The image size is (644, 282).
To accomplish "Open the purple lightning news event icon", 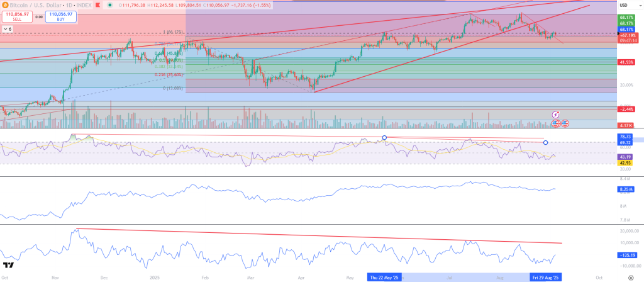I will (x=556, y=115).
